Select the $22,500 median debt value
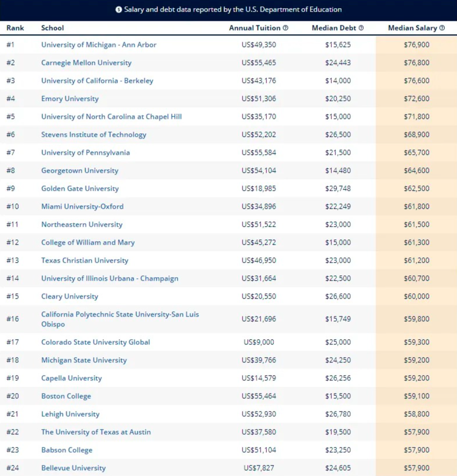This screenshot has height=476, width=457. point(338,278)
